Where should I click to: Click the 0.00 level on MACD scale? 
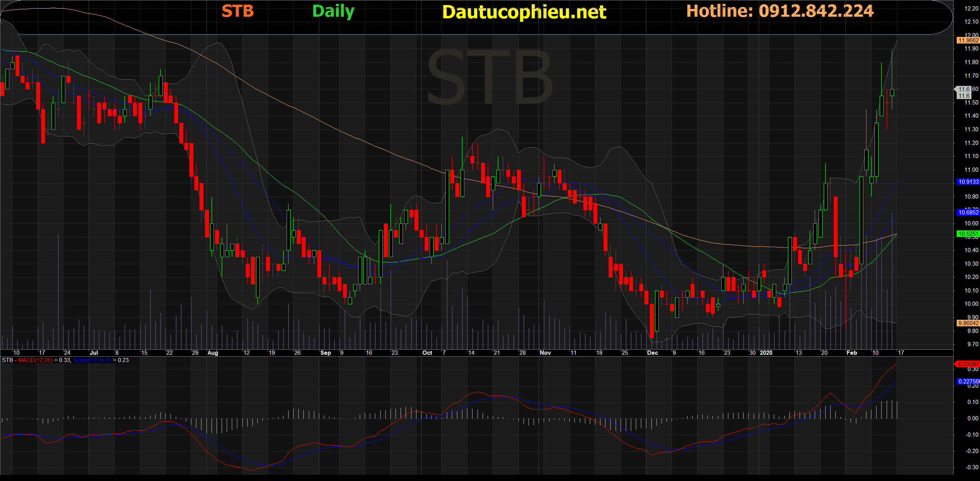(973, 418)
